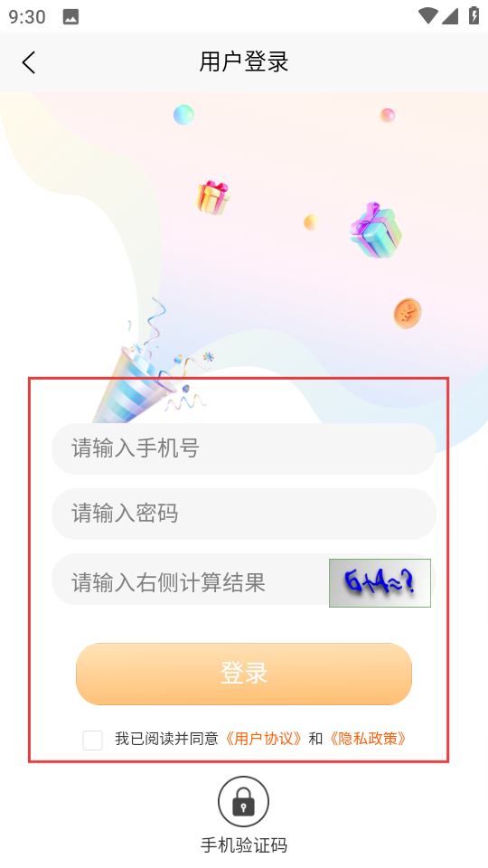Tap the cellular signal icon
Image resolution: width=488 pixels, height=868 pixels.
click(x=450, y=16)
